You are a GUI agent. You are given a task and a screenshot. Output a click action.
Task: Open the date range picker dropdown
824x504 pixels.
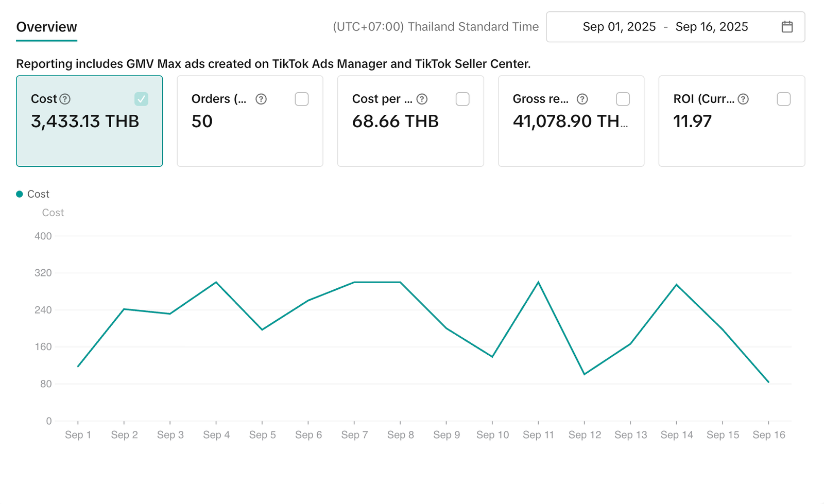(x=675, y=27)
